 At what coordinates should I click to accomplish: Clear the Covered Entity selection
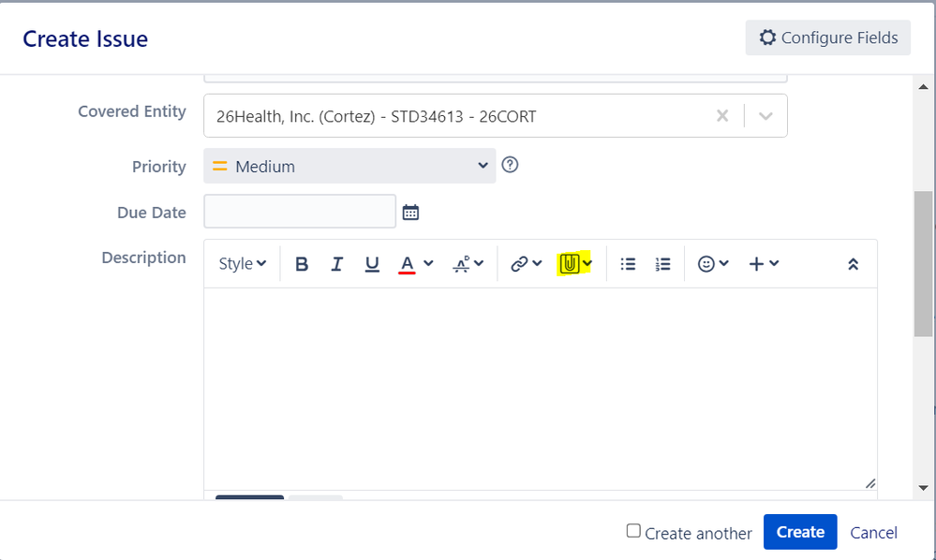[722, 116]
